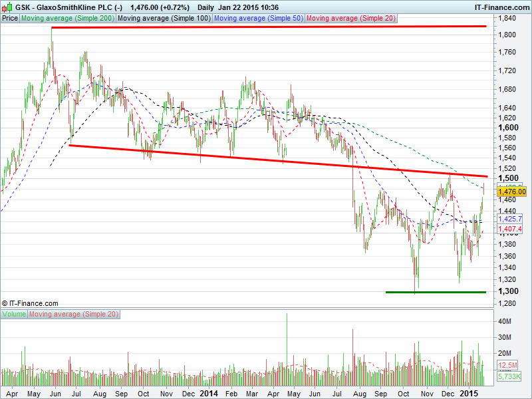
Task: Click the bold 1,300 price axis label
Action: [508, 291]
